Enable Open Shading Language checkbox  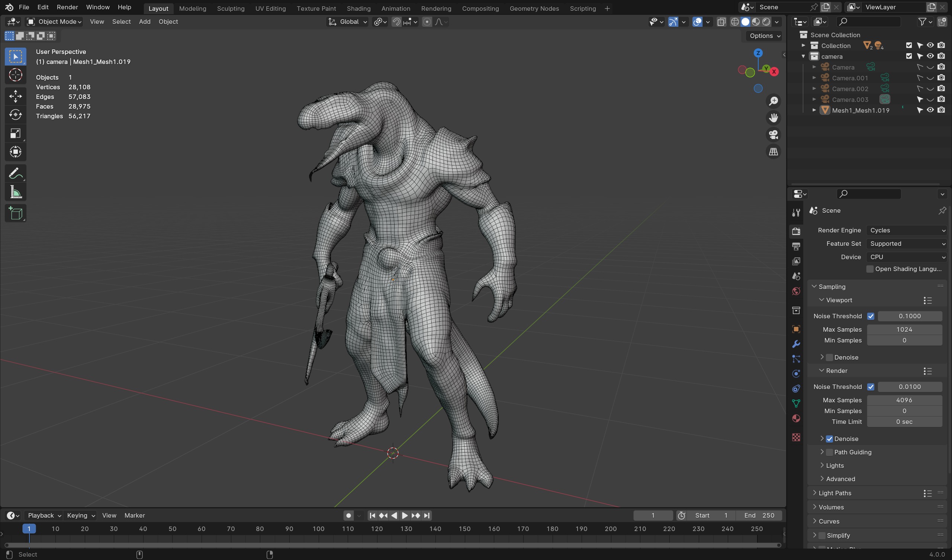[x=870, y=269]
